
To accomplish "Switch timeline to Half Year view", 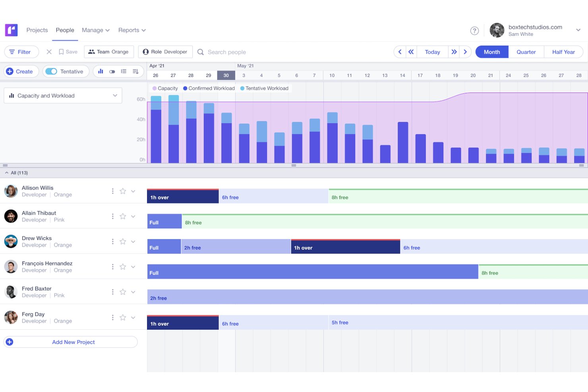I will click(x=563, y=52).
